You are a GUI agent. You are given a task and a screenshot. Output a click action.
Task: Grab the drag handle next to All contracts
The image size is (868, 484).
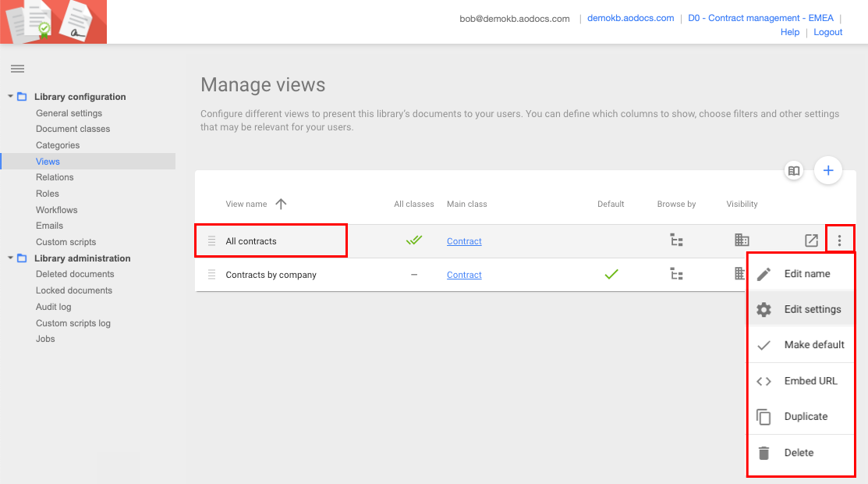pos(211,240)
